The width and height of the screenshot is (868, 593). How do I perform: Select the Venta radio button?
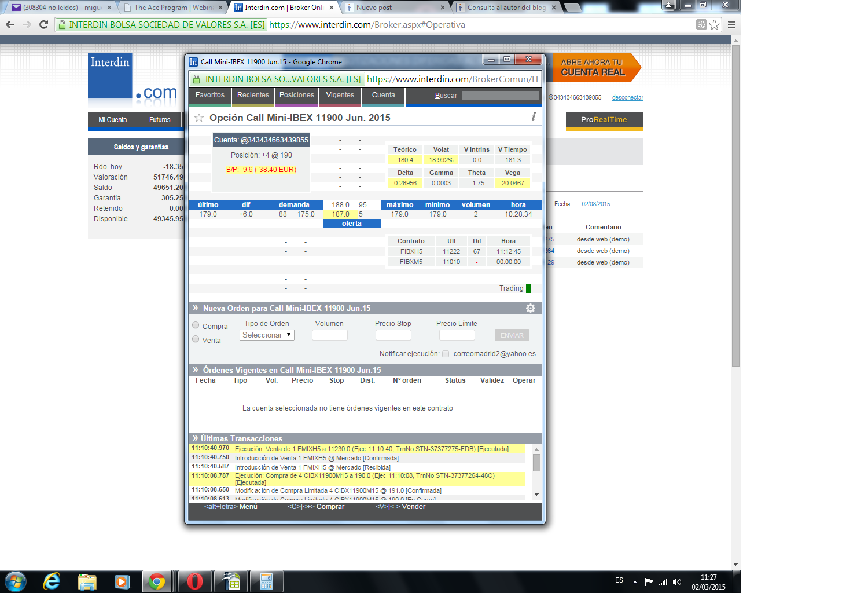pyautogui.click(x=196, y=339)
